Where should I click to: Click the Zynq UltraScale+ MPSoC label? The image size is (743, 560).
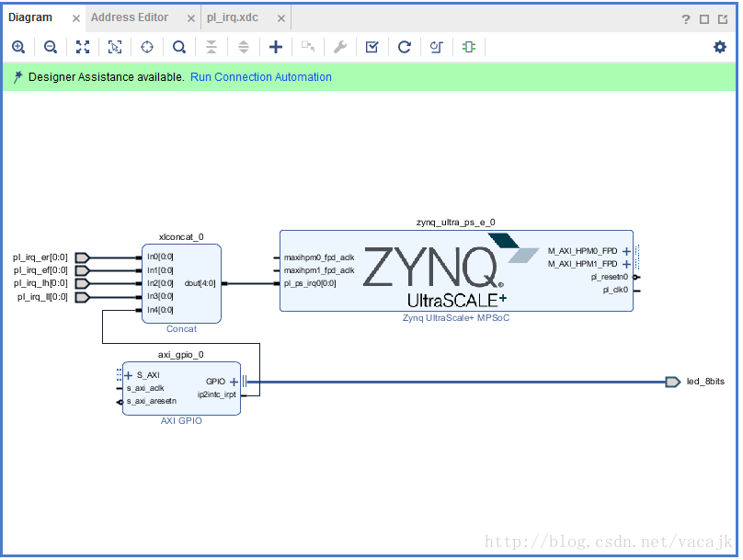(x=456, y=318)
